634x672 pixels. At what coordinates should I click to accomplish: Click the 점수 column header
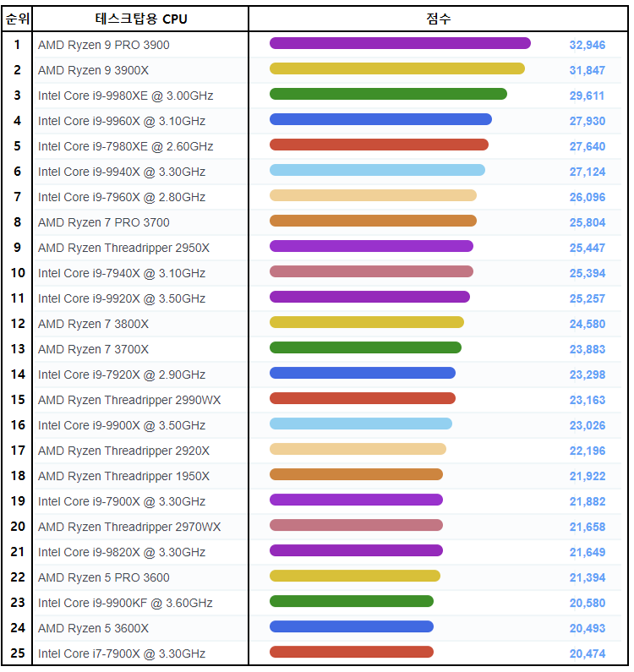coord(439,19)
